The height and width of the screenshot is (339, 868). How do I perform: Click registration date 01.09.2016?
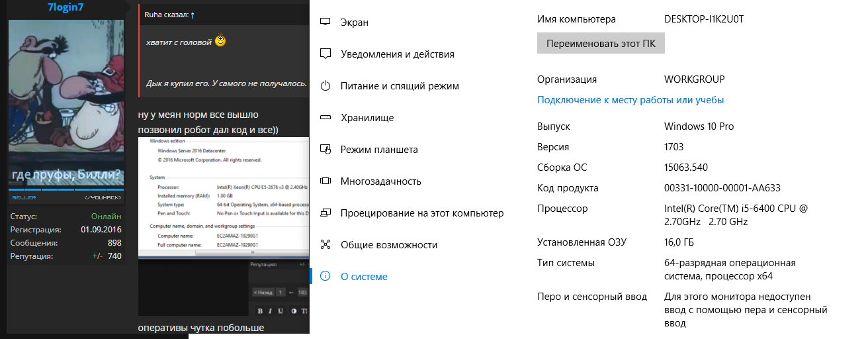[101, 230]
